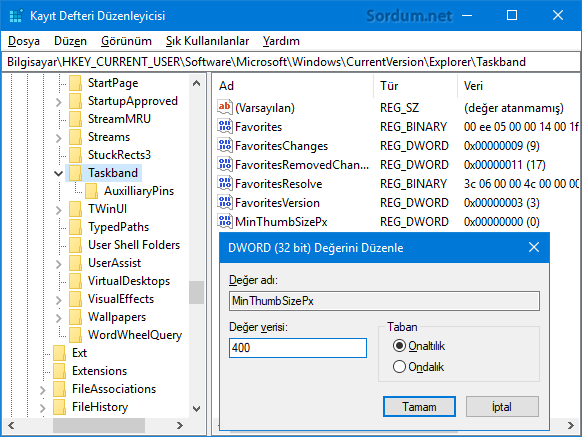Collapse the Taskband tree node
582x437 pixels.
(58, 173)
